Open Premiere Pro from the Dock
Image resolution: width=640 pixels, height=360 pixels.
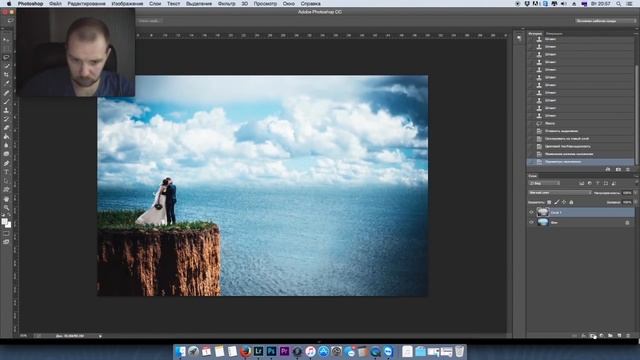pos(284,351)
